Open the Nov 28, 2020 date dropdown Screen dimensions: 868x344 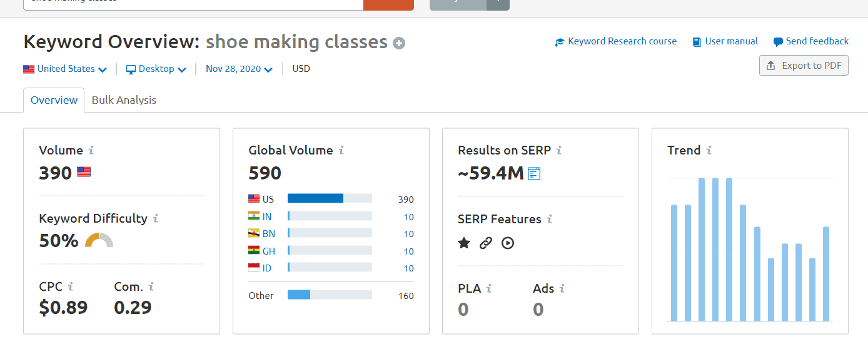[239, 69]
